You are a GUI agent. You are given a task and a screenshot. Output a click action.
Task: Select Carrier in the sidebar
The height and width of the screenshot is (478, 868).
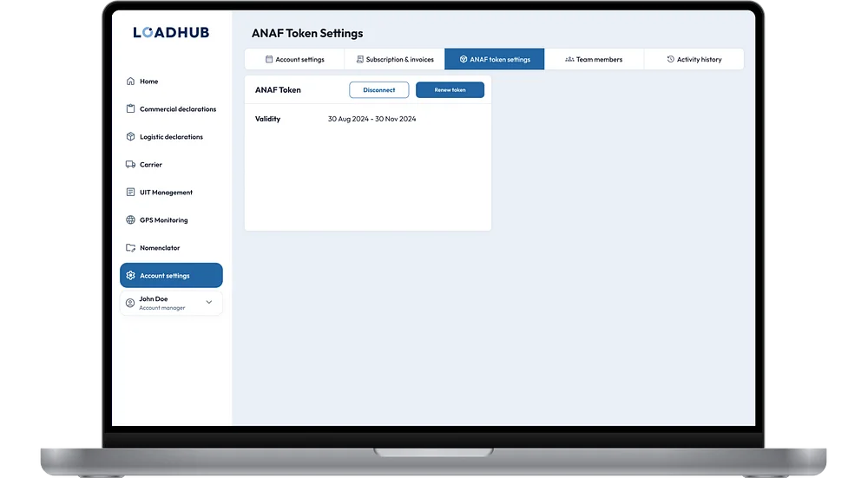pos(171,164)
